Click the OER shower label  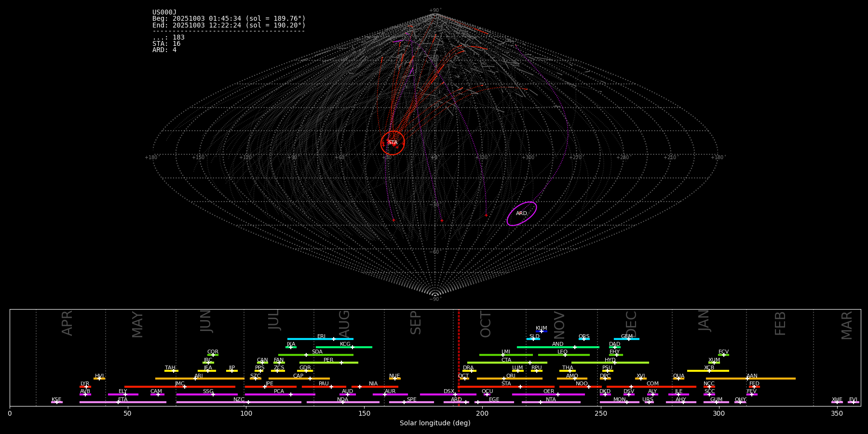tap(549, 392)
